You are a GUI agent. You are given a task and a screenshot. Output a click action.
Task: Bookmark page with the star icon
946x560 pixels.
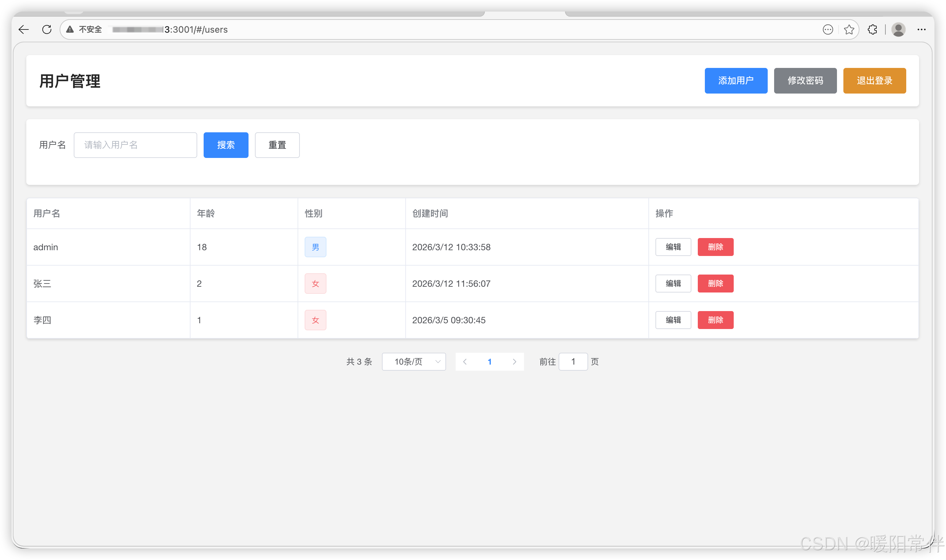tap(849, 29)
